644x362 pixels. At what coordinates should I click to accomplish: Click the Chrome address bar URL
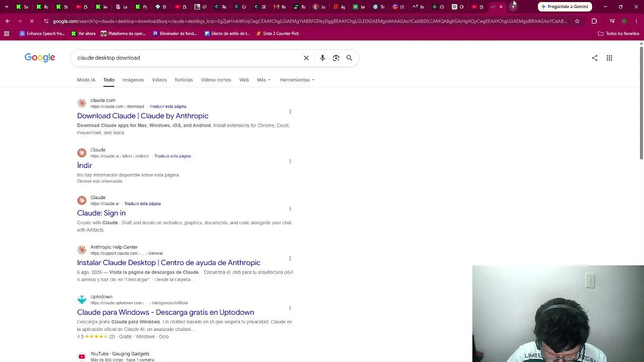click(x=309, y=21)
